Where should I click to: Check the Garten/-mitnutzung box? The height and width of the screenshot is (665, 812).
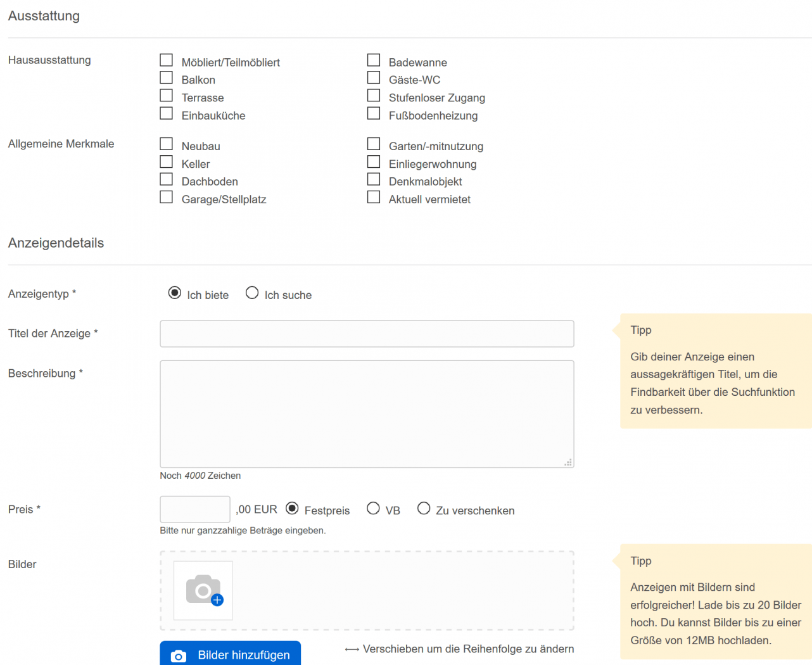click(374, 144)
